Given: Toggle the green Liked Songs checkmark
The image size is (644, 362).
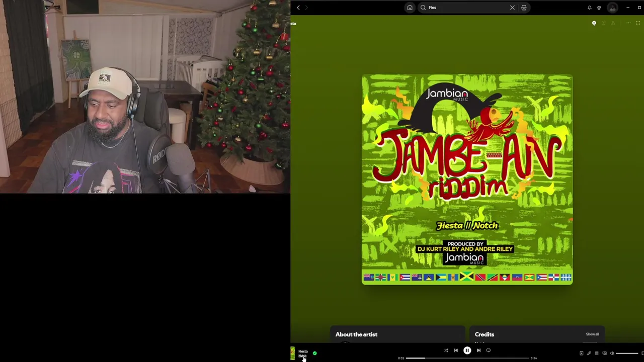Looking at the screenshot, I should tap(314, 353).
